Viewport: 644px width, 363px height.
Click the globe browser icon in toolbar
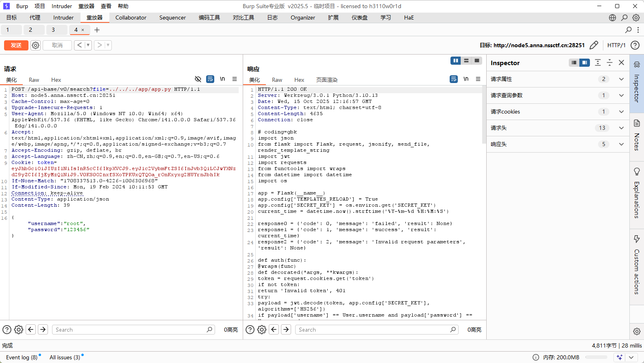(x=612, y=17)
